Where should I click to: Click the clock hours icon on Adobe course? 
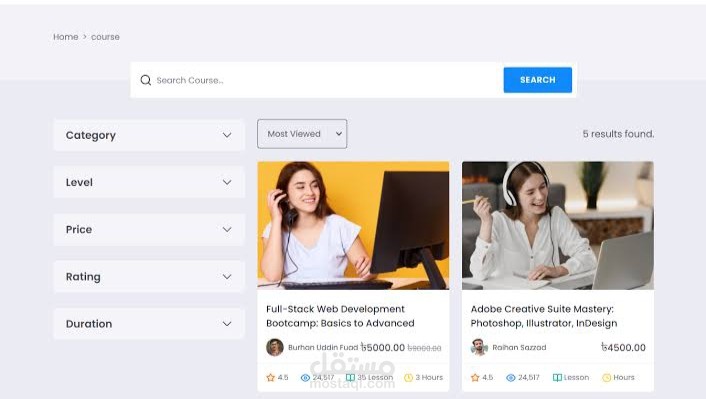pyautogui.click(x=606, y=377)
